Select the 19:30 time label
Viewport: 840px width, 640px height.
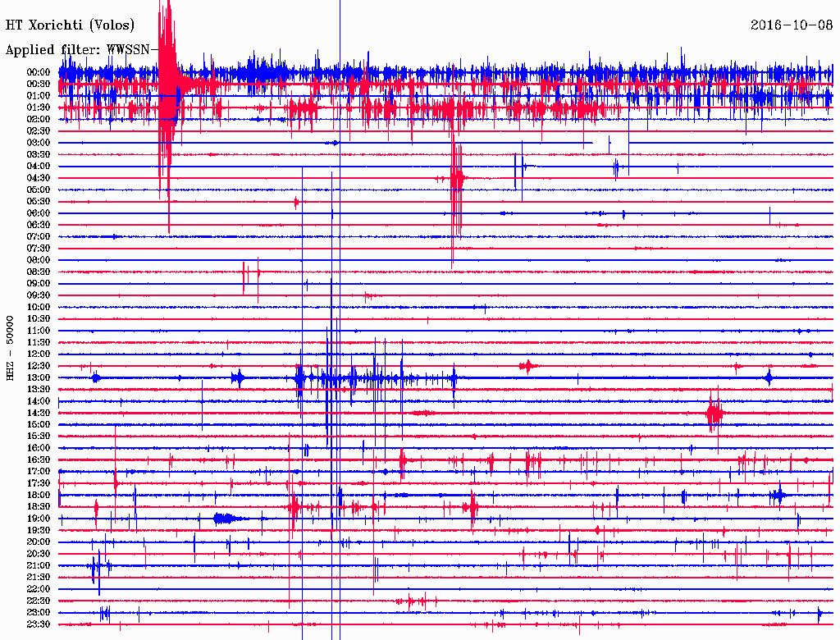point(39,530)
